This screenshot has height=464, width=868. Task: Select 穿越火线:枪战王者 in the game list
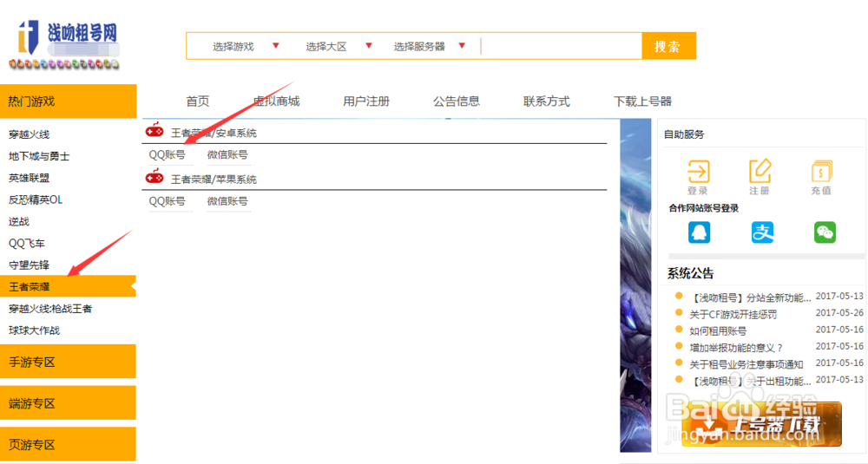coord(49,309)
